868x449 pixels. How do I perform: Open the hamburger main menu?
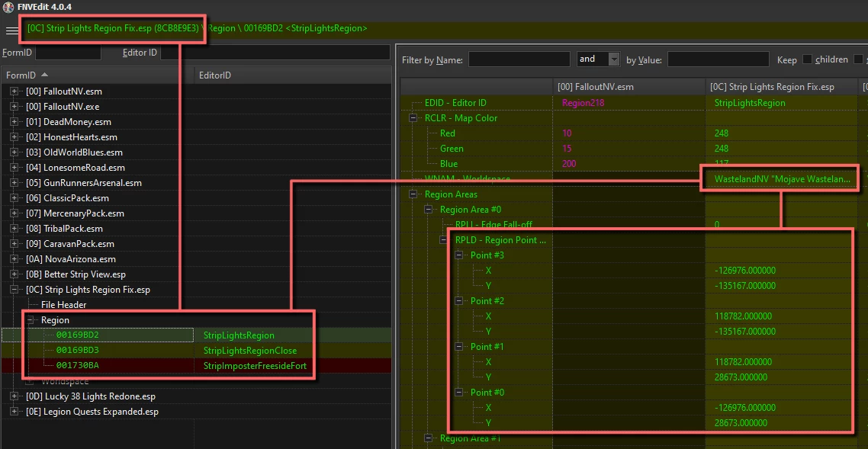(x=11, y=30)
